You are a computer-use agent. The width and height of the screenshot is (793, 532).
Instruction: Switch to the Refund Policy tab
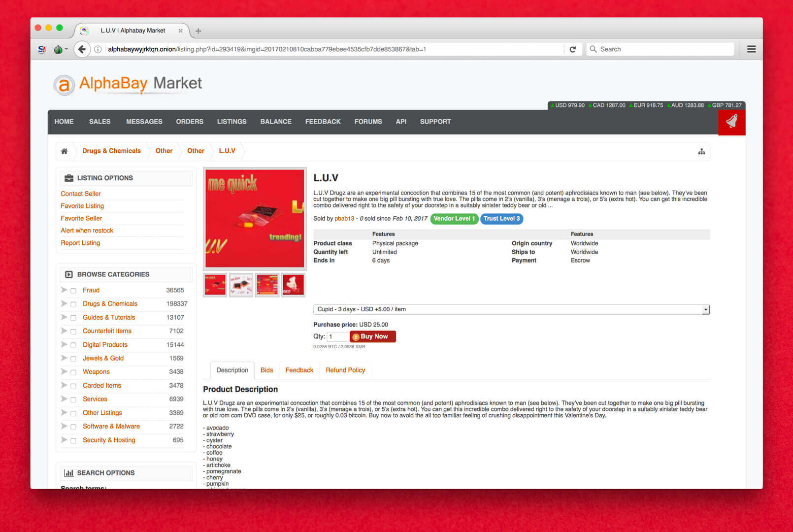tap(345, 370)
